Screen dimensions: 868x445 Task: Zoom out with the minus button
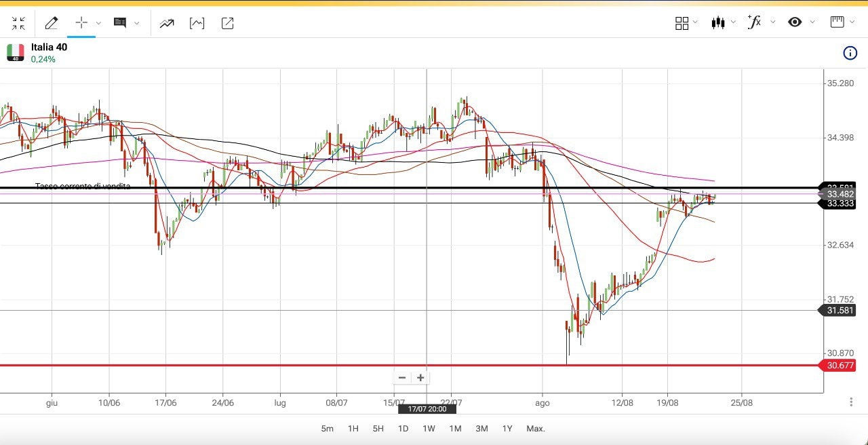click(x=402, y=378)
